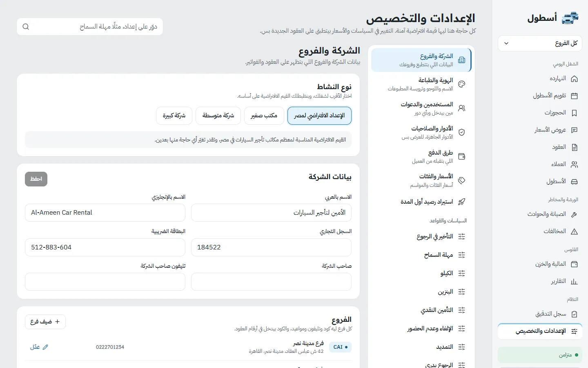Select الإعداد الافتراضي لمصر activity type
The height and width of the screenshot is (368, 588).
pyautogui.click(x=319, y=116)
